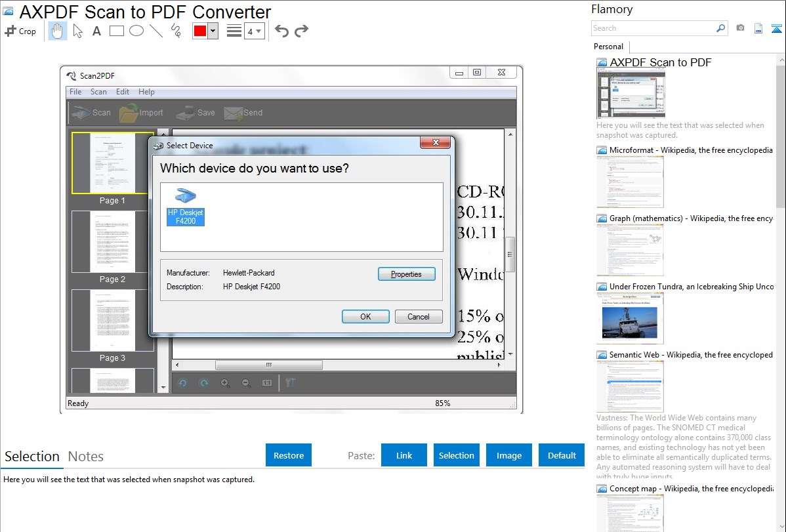Click the Import toolbar button
Image resolution: width=786 pixels, height=532 pixels.
tap(141, 113)
